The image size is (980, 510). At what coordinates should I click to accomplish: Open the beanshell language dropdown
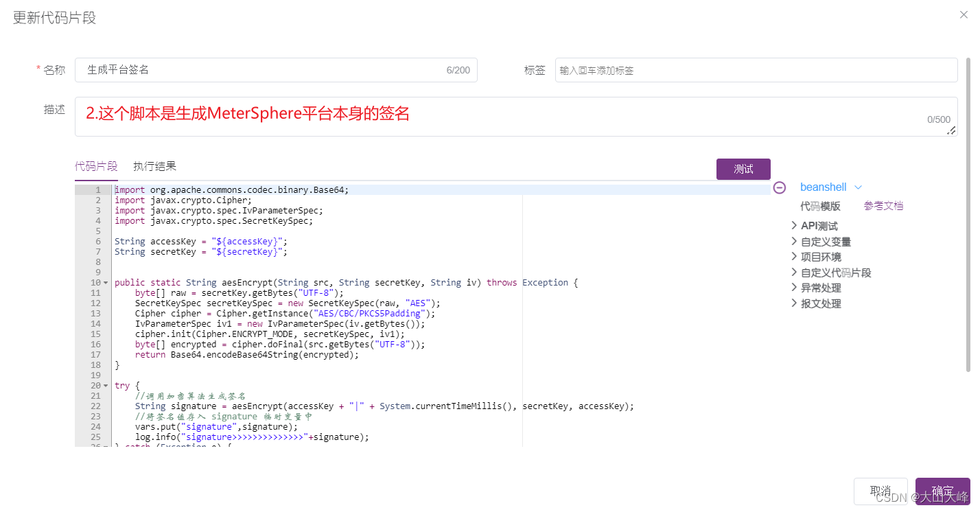click(830, 187)
